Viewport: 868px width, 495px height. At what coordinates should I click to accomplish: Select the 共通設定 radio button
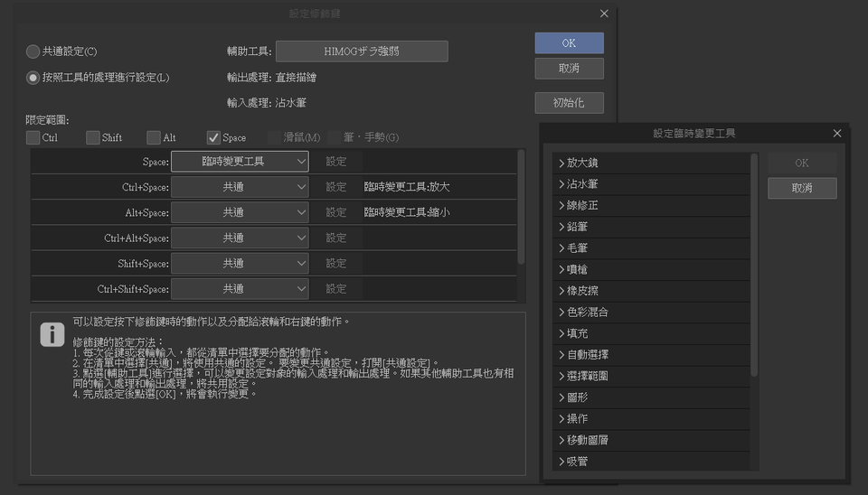point(33,51)
